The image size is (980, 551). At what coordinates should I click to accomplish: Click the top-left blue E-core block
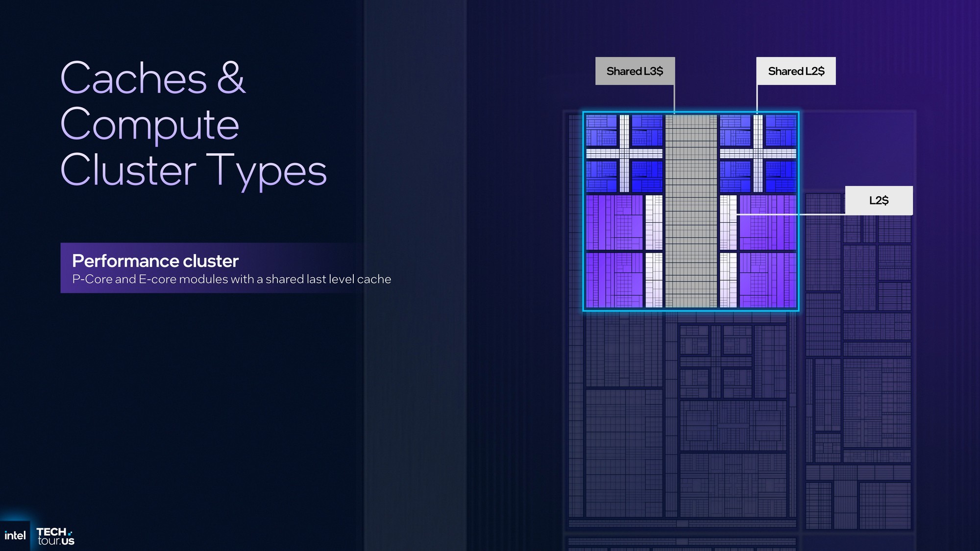pyautogui.click(x=602, y=129)
